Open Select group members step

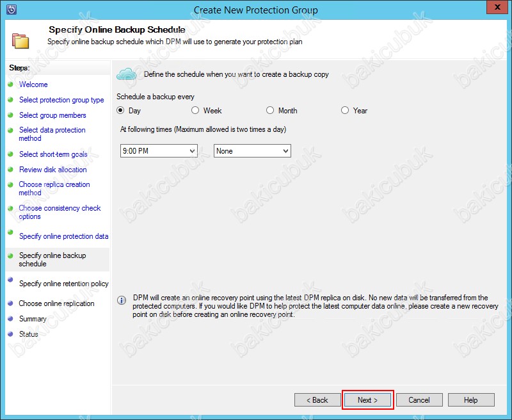click(x=52, y=115)
